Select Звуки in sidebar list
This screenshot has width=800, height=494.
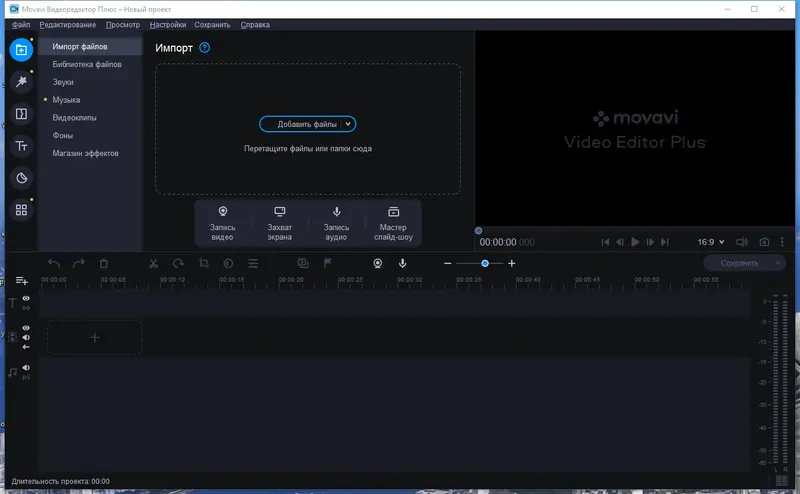pos(63,82)
